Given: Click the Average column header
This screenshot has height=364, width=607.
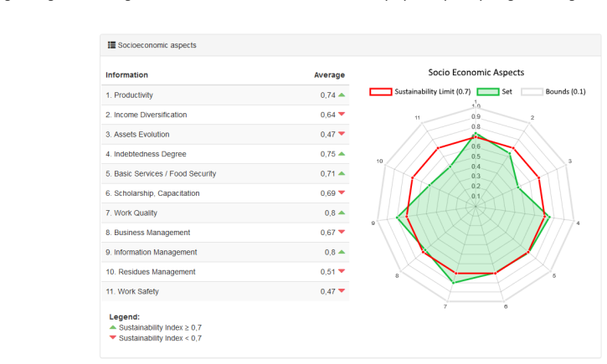Looking at the screenshot, I should pyautogui.click(x=329, y=75).
